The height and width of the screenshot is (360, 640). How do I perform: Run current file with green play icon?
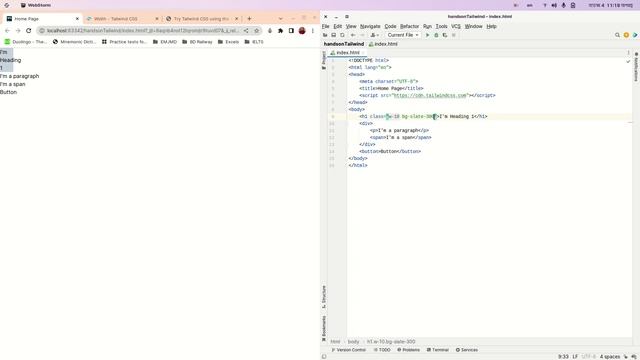pos(427,35)
